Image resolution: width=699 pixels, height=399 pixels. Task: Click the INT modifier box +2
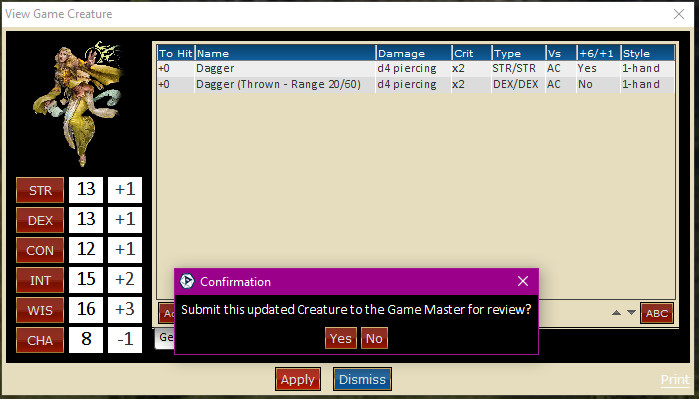[x=125, y=280]
